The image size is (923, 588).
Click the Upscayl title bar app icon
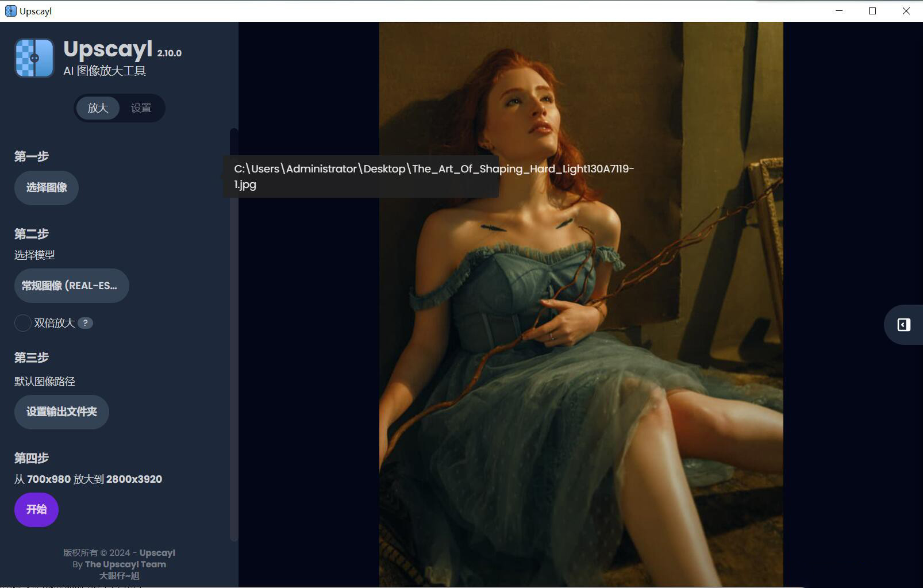click(x=10, y=11)
